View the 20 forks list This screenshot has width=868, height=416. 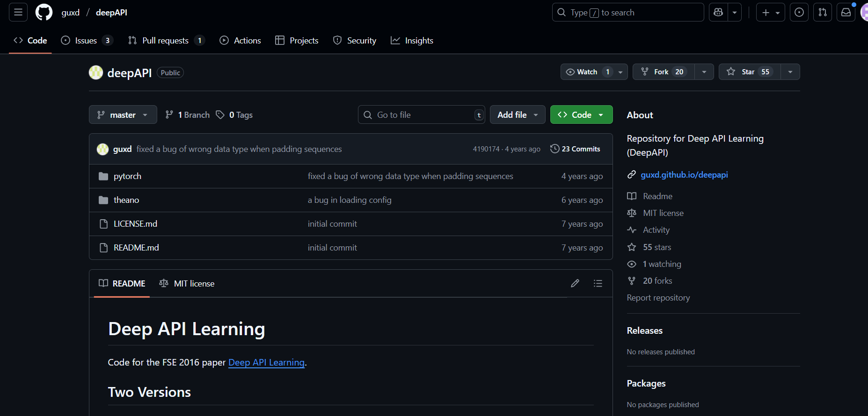click(x=657, y=281)
